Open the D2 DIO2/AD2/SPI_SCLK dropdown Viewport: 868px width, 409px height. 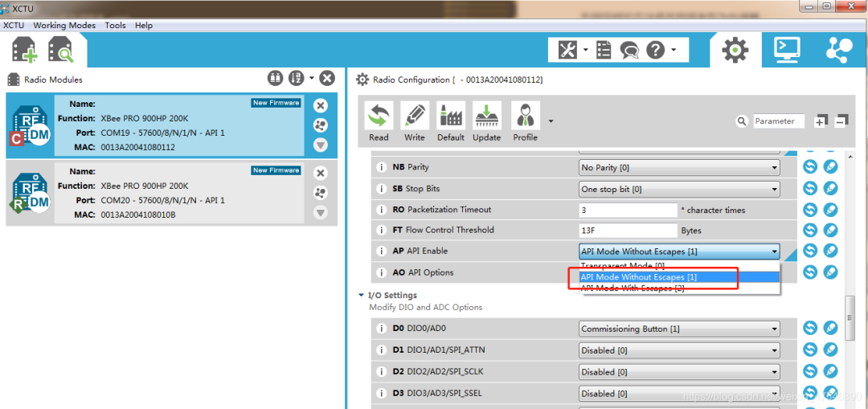(679, 372)
